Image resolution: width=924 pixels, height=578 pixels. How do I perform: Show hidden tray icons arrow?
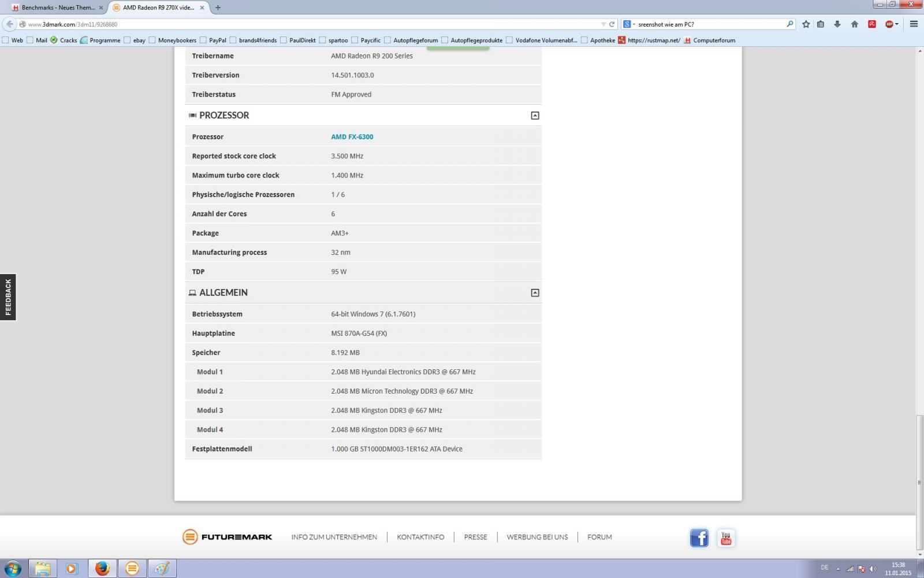(x=838, y=569)
